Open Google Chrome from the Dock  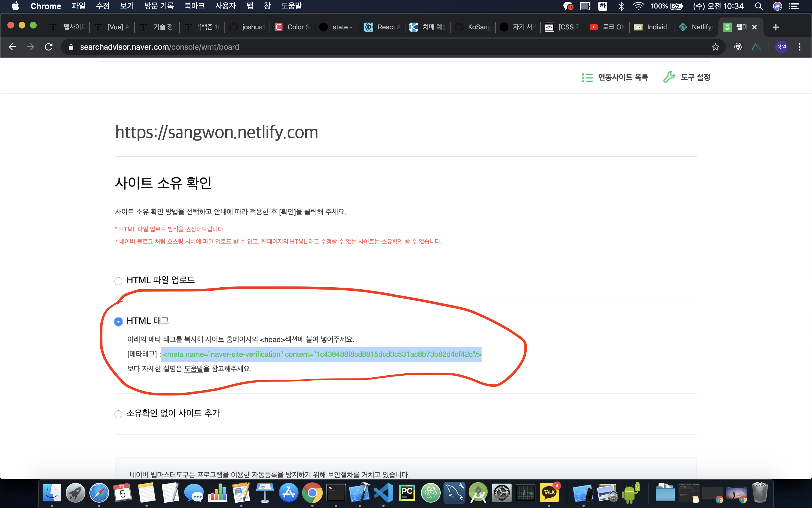click(312, 493)
